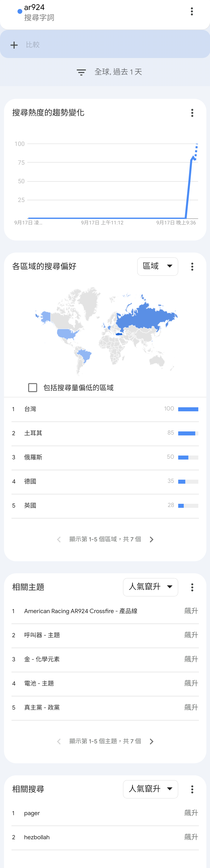The width and height of the screenshot is (210, 868).
Task: Open the 相關搜尋 card's more options menu
Action: tap(192, 789)
